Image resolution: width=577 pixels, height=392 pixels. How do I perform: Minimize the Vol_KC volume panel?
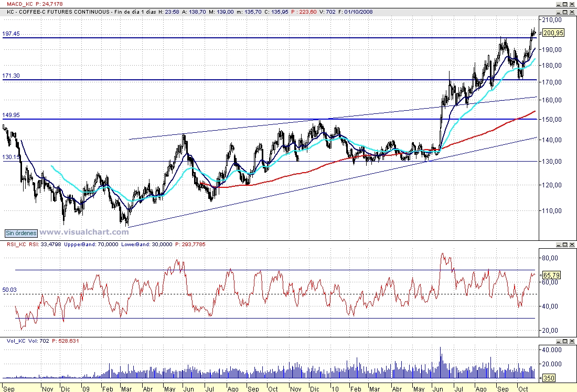click(558, 341)
